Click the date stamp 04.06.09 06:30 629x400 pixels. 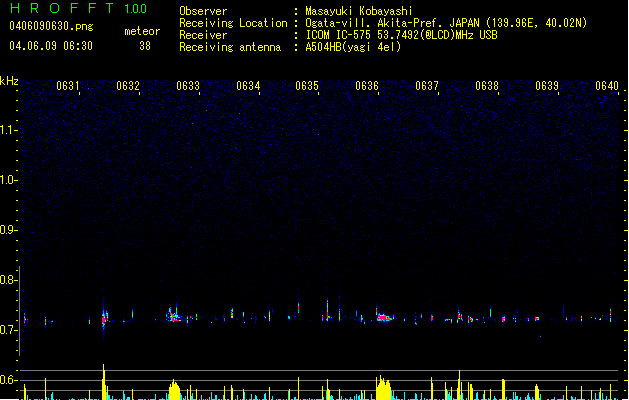coord(51,46)
